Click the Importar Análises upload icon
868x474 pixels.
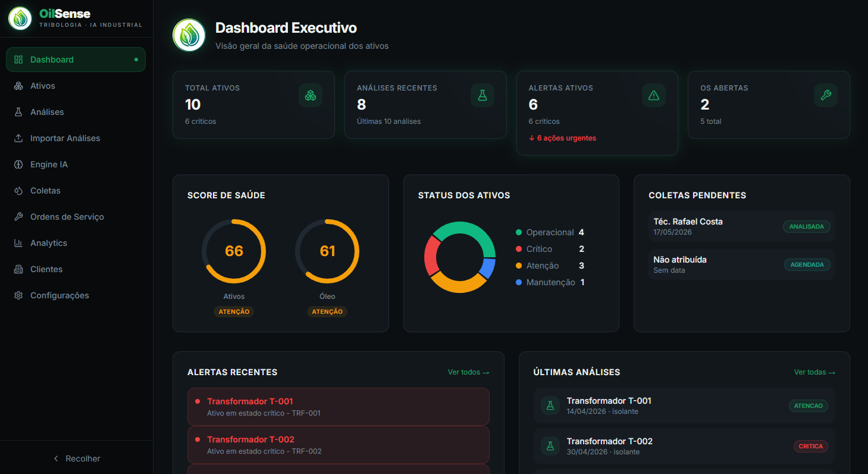[18, 138]
